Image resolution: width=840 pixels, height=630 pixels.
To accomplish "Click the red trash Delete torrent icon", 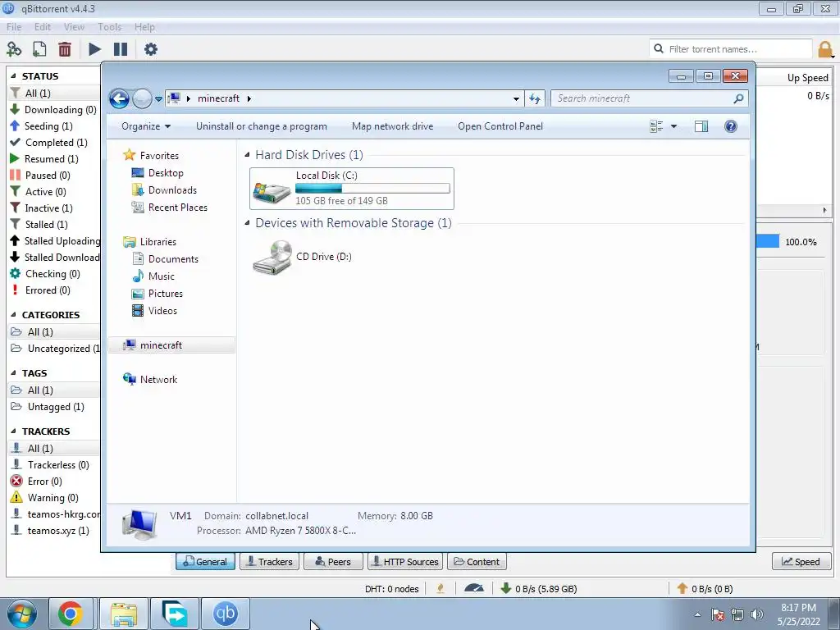I will [x=65, y=49].
